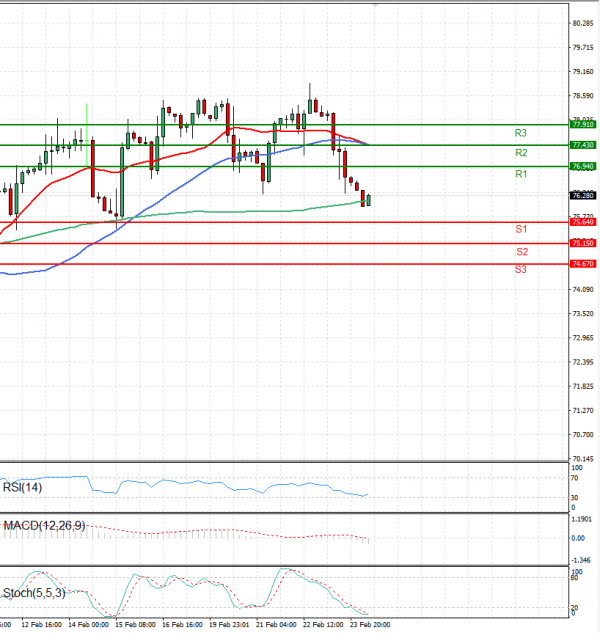Click the RSI(14) indicator label

[x=22, y=487]
